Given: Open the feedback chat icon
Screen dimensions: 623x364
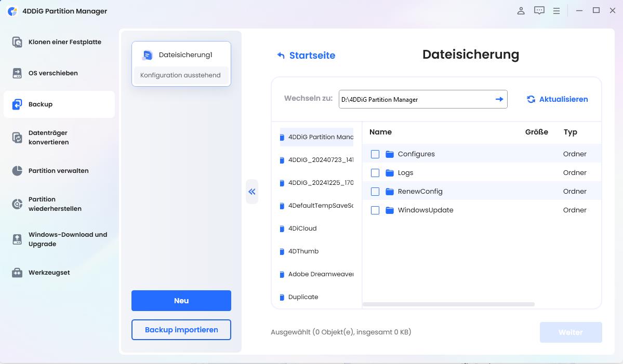Looking at the screenshot, I should (x=539, y=10).
